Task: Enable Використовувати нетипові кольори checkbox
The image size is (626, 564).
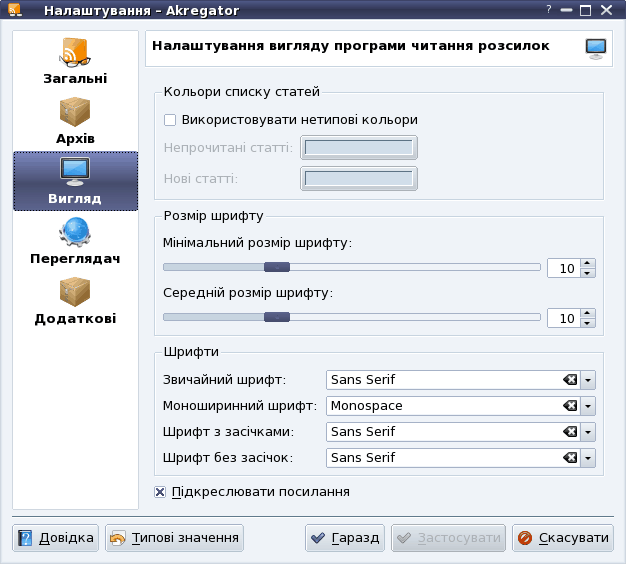Action: [170, 120]
